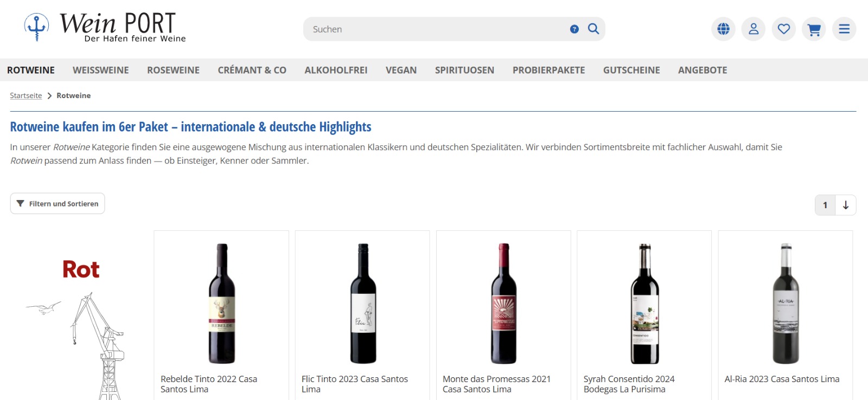Go to the Angebote category
The image size is (868, 400).
(x=703, y=70)
